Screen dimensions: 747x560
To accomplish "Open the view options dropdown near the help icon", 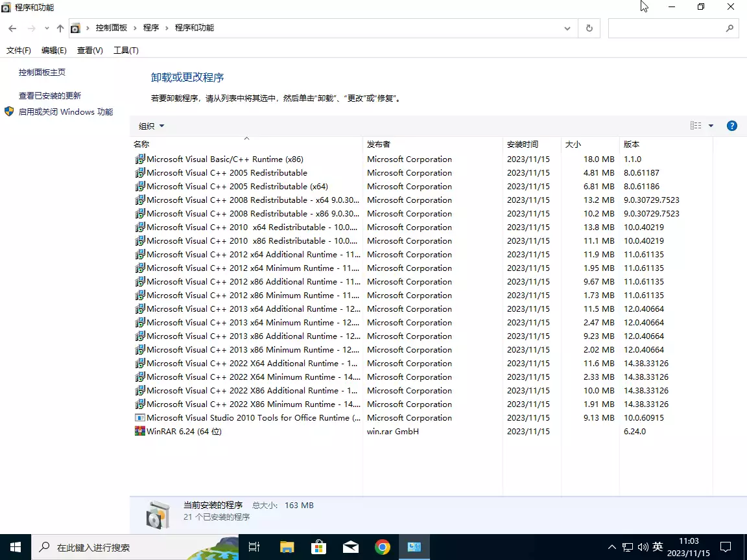I will pos(711,126).
